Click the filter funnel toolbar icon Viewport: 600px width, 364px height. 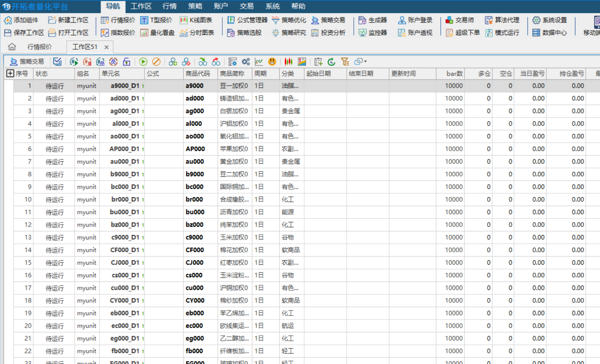coord(345,62)
